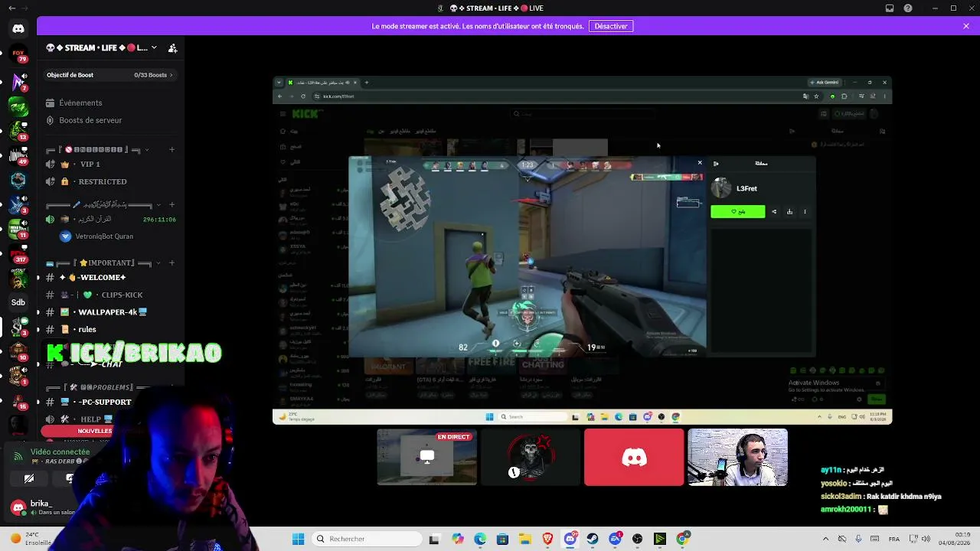The image size is (980, 551).
Task: Open Microsoft Store from the taskbar
Action: click(x=502, y=539)
